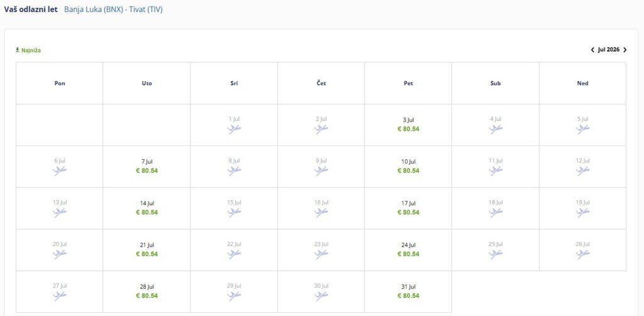Select 3 Jul flight for € 80.54

(408, 125)
